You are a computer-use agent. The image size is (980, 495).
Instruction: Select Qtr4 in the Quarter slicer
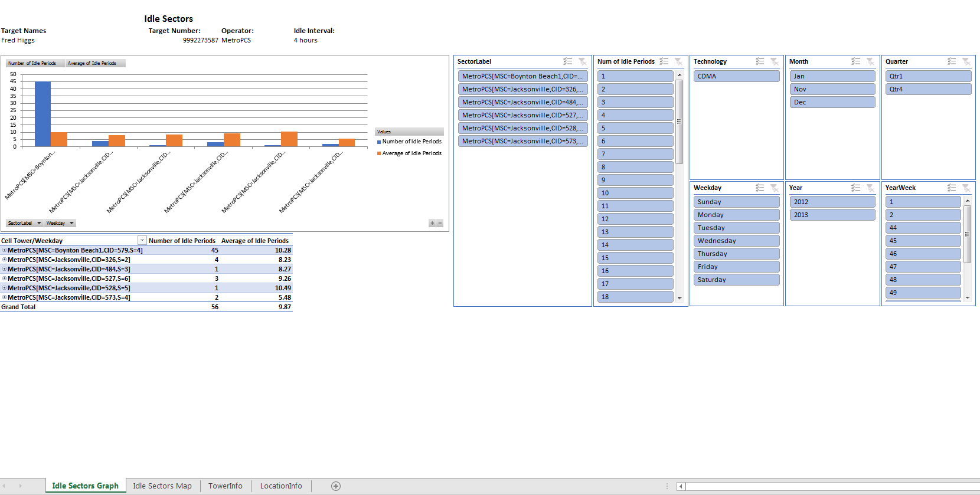tap(927, 89)
